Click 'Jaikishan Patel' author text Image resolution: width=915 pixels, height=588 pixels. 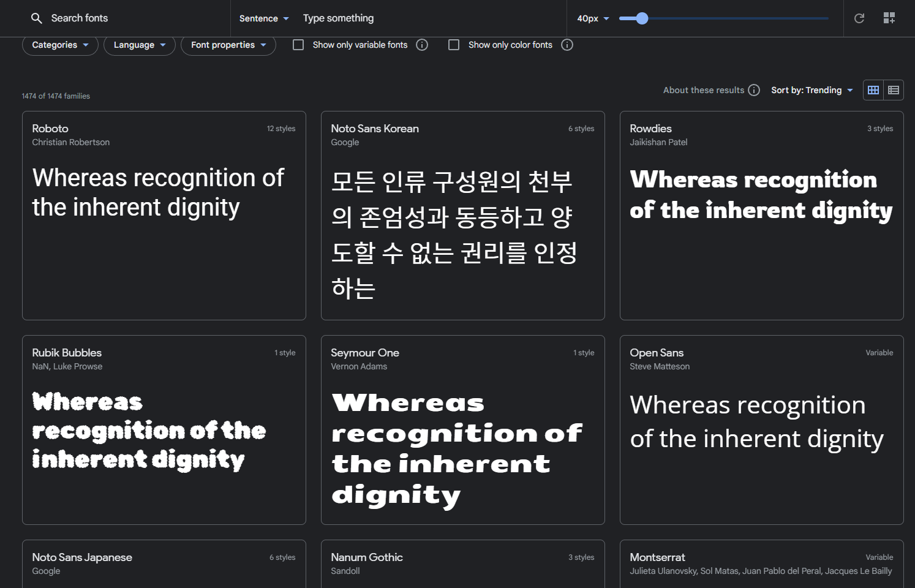658,142
